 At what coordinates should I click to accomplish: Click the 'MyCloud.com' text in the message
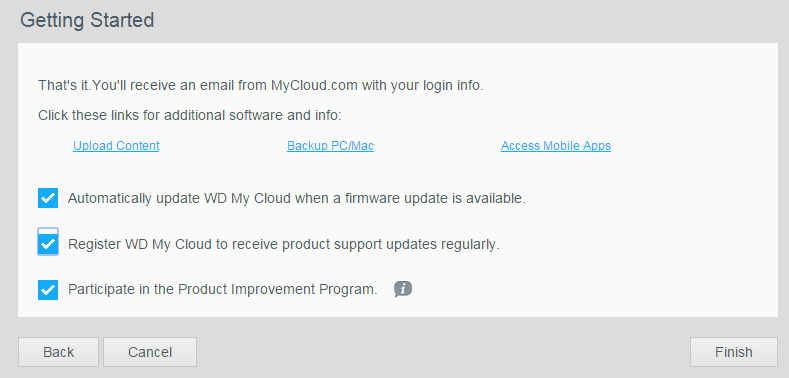[x=314, y=86]
